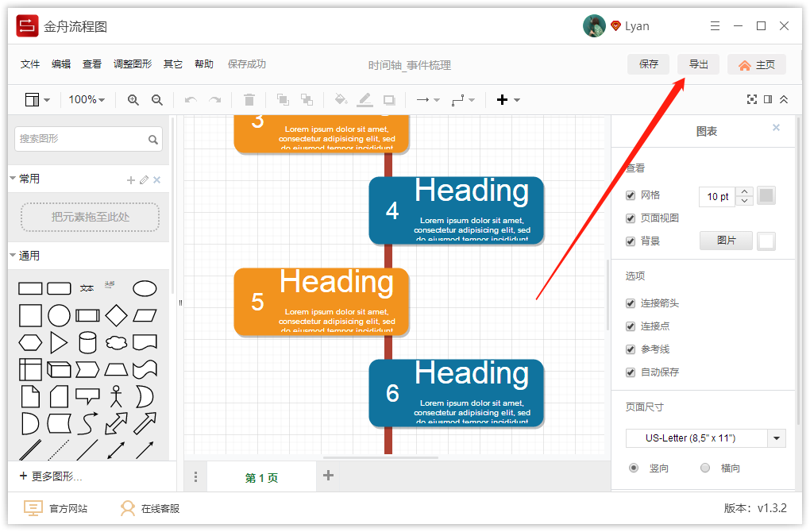This screenshot has width=810, height=532.
Task: Select the triangle shape
Action: tap(59, 342)
